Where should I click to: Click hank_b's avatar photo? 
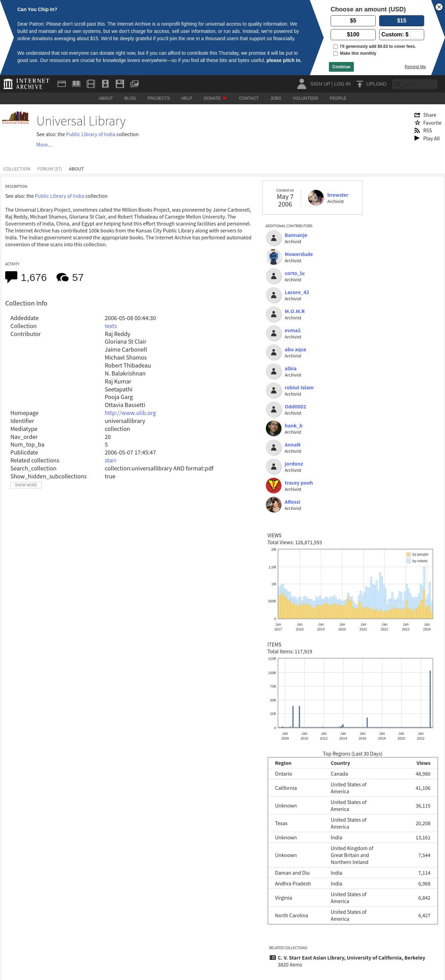[x=273, y=429]
